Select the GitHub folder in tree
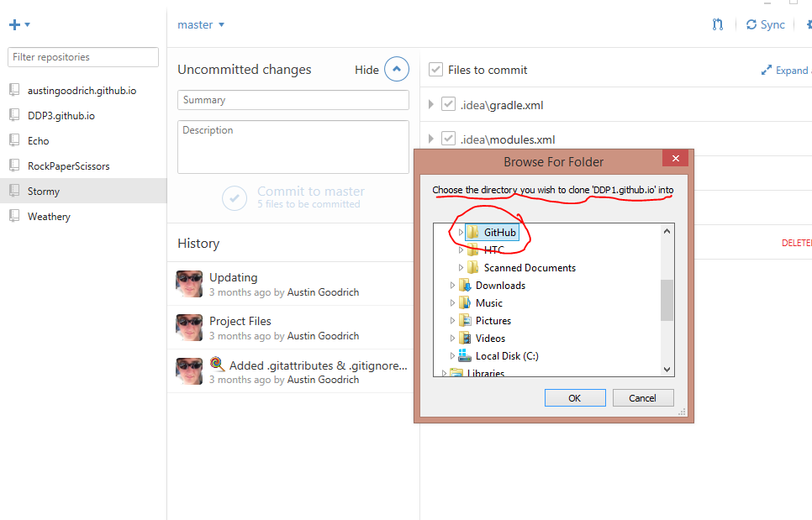Viewport: 812px width, 520px height. pos(499,233)
